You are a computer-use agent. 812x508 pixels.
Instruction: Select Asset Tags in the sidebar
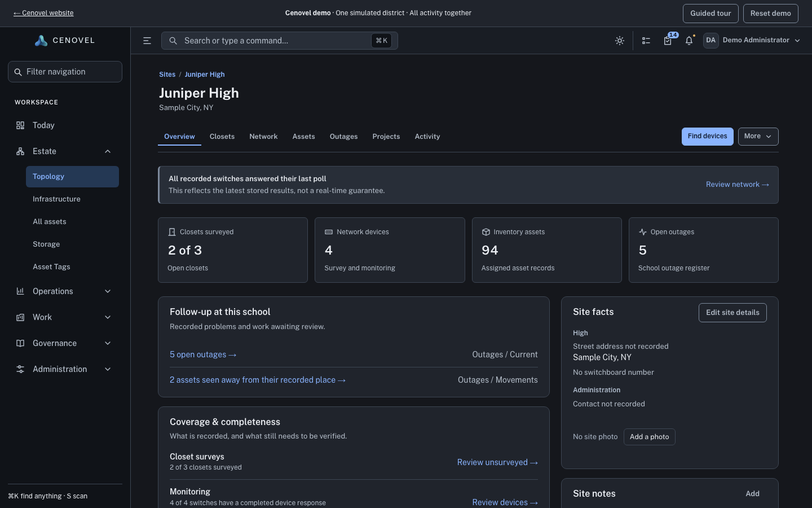72,267
